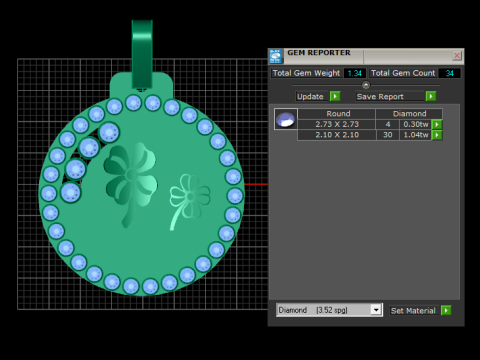
Task: Click the Set Material button
Action: point(413,311)
